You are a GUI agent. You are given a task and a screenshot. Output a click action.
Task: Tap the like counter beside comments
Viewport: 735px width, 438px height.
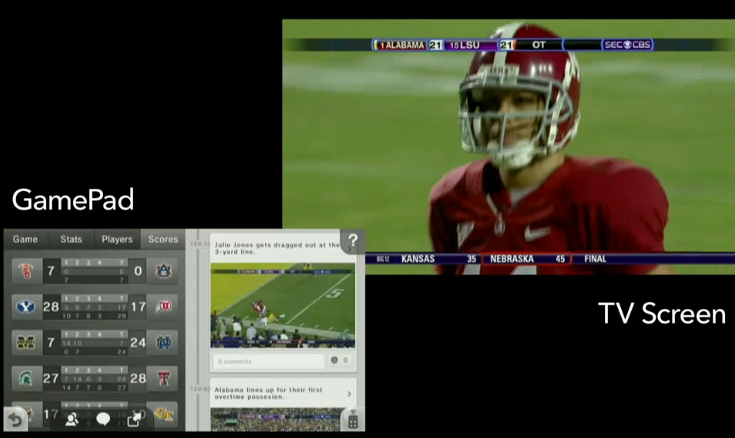click(x=340, y=360)
